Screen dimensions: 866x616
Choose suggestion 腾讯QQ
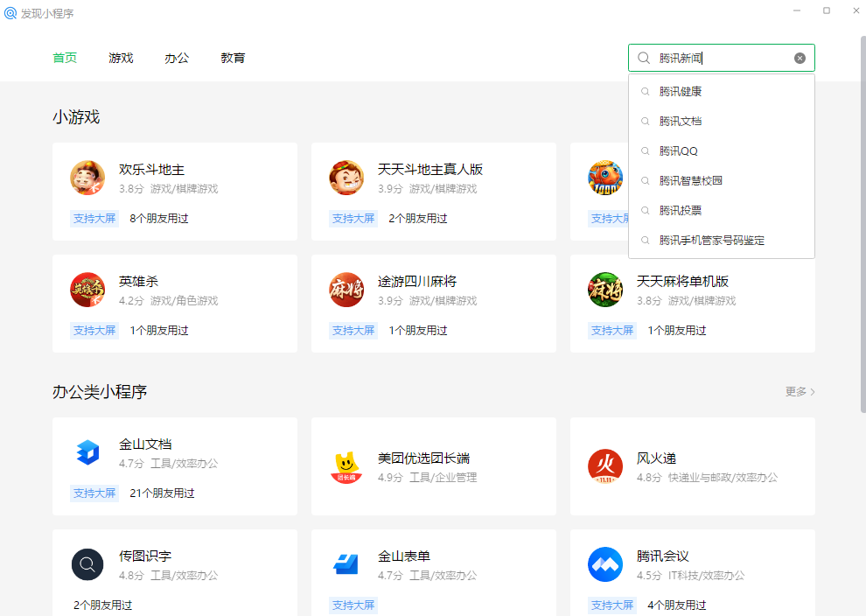(722, 150)
